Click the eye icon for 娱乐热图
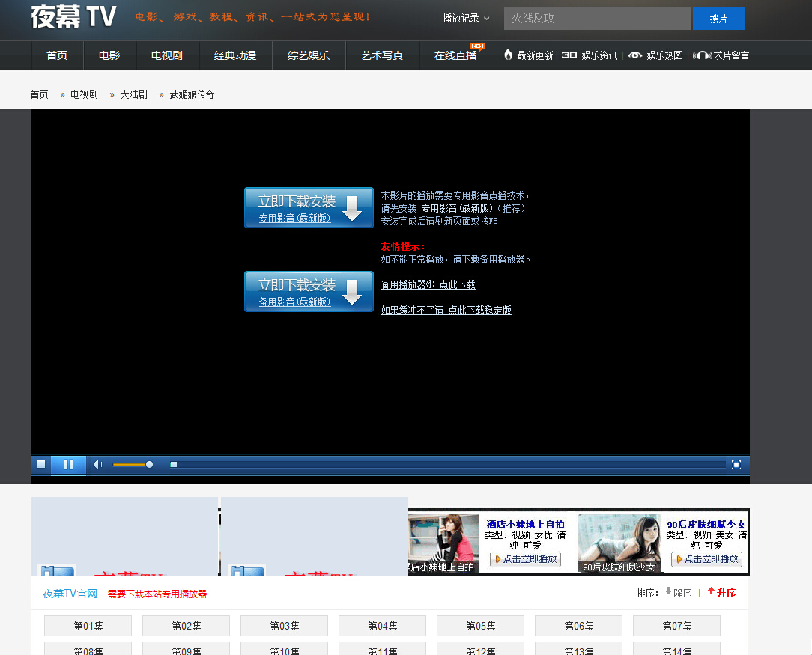This screenshot has height=655, width=812. click(635, 55)
